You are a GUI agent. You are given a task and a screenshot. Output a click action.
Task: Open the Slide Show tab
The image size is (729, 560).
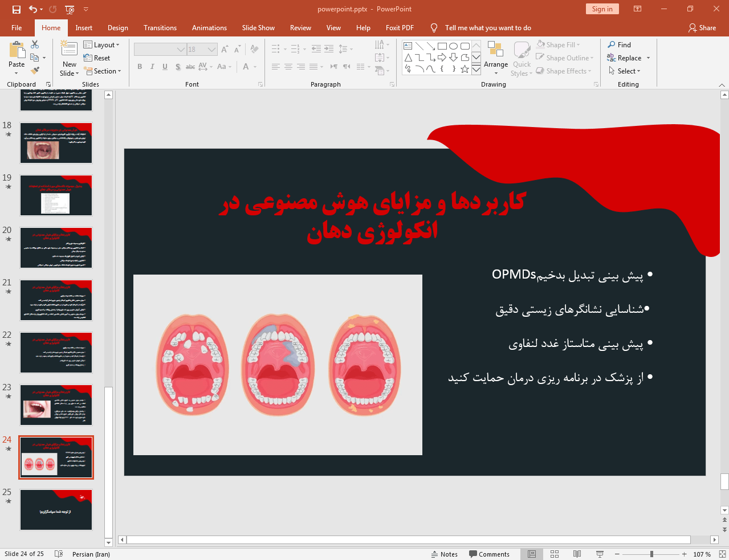(258, 27)
